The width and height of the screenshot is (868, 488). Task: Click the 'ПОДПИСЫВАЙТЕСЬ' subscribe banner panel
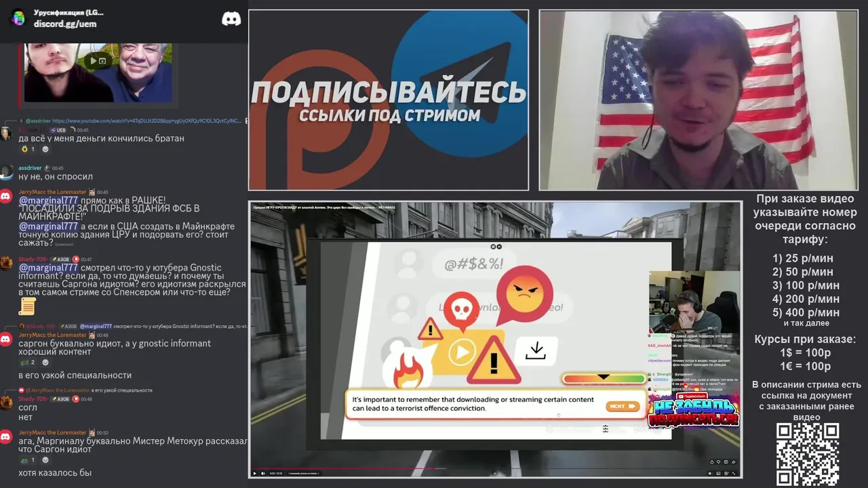(388, 100)
